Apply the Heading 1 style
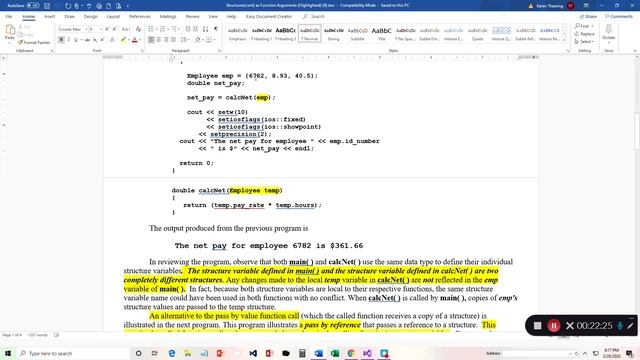Screen dimensions: 640x360 point(262,33)
